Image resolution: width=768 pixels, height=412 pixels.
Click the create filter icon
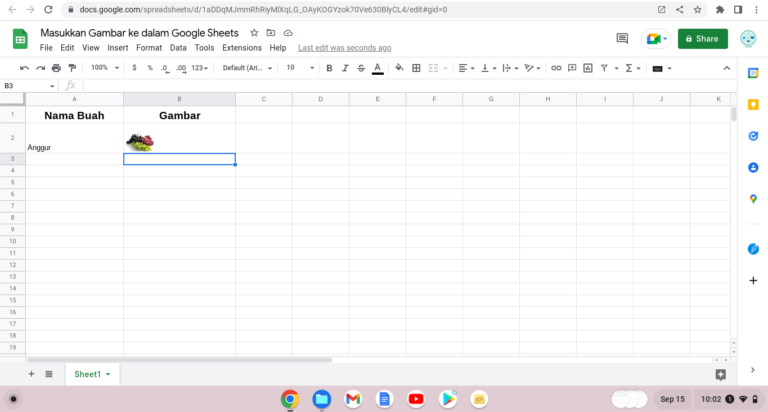coord(604,68)
